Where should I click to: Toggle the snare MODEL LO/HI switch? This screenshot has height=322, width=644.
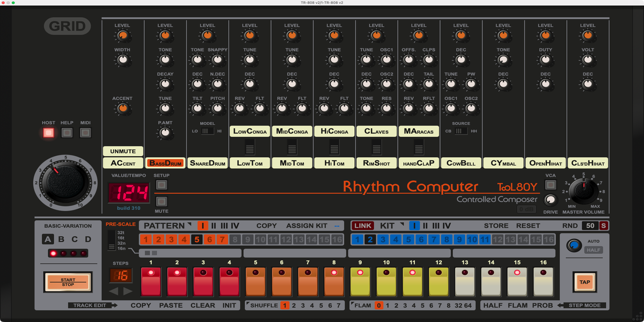click(208, 131)
